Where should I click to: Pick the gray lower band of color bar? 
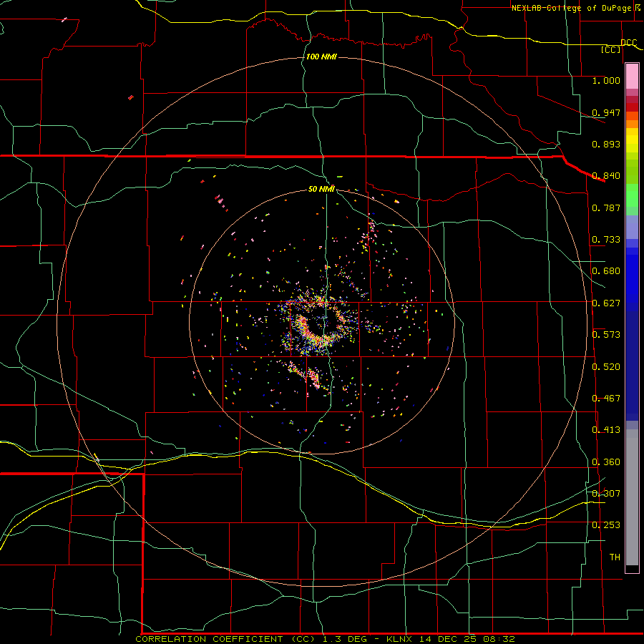click(x=632, y=497)
